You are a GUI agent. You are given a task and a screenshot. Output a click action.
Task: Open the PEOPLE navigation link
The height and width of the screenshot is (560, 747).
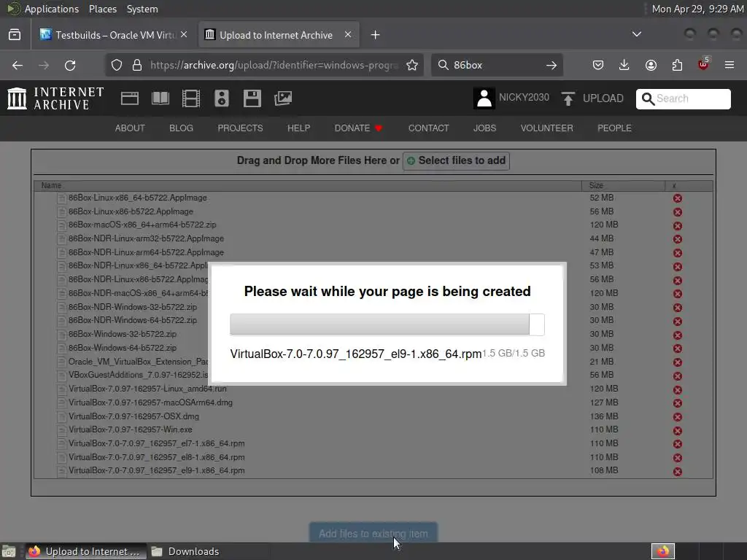click(614, 128)
